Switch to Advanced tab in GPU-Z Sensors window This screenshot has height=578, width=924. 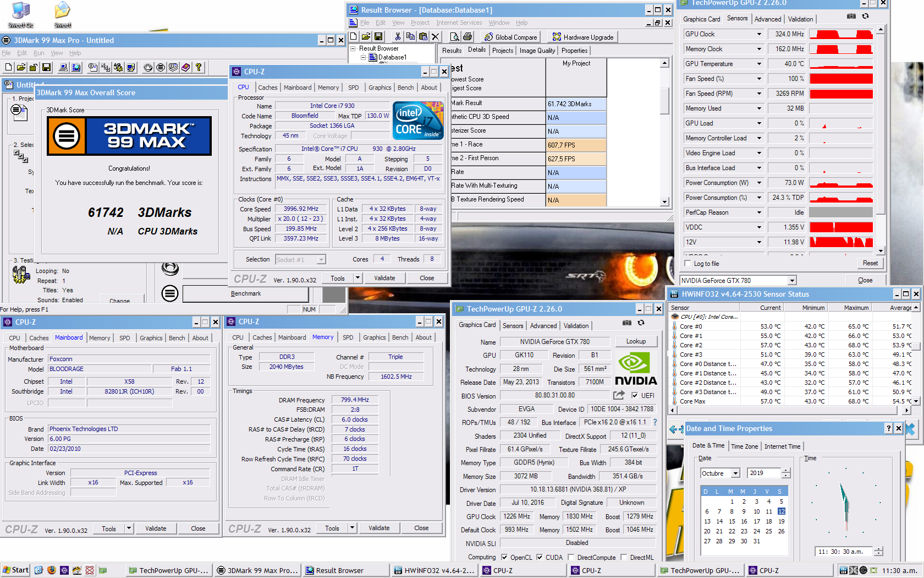click(x=767, y=19)
